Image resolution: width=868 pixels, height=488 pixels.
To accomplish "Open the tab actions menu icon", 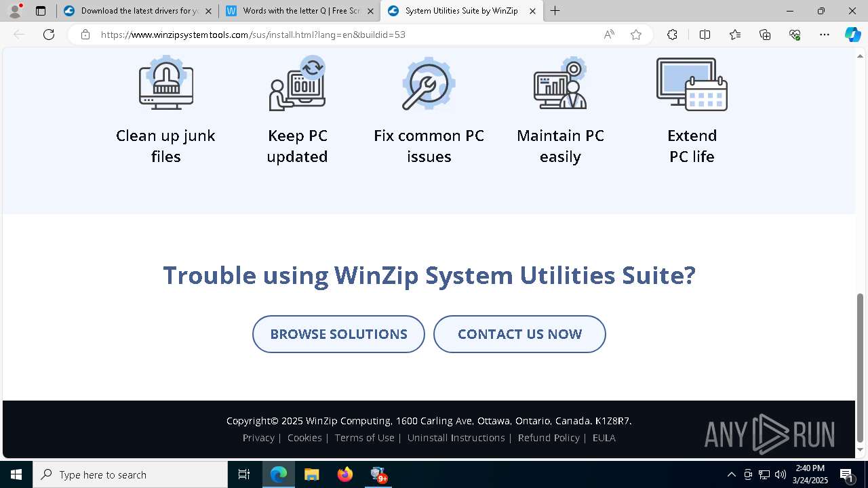I will pyautogui.click(x=41, y=11).
